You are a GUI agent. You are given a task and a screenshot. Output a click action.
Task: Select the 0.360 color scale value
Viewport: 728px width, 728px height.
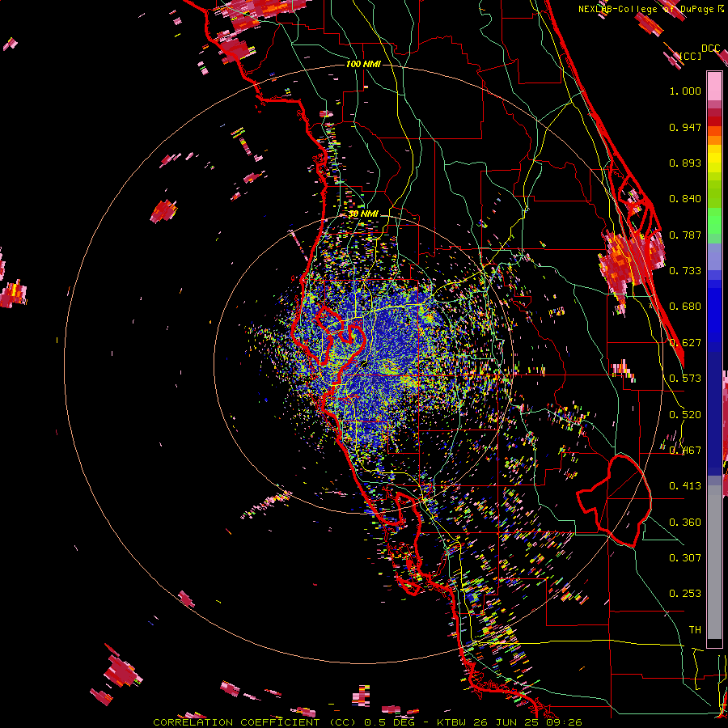(x=685, y=523)
